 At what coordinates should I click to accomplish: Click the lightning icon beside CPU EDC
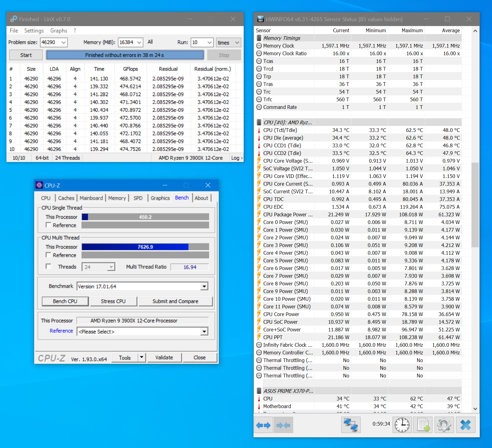click(x=259, y=207)
